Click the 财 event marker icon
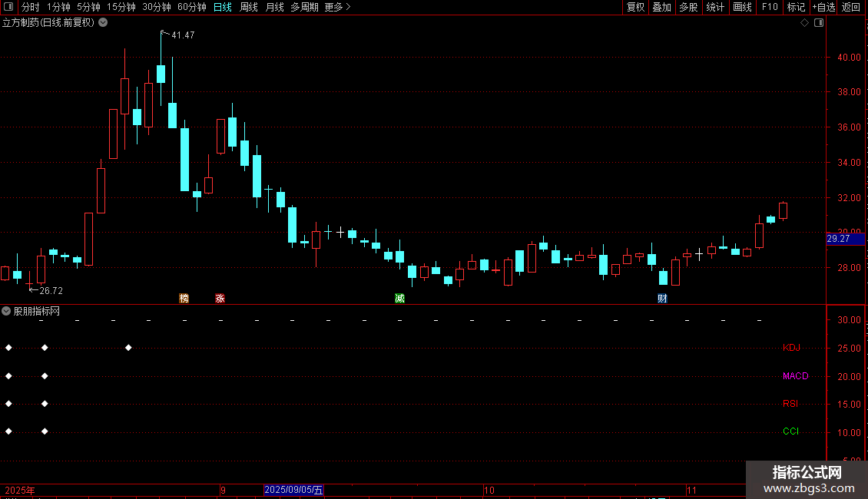This screenshot has height=499, width=868. (x=662, y=298)
